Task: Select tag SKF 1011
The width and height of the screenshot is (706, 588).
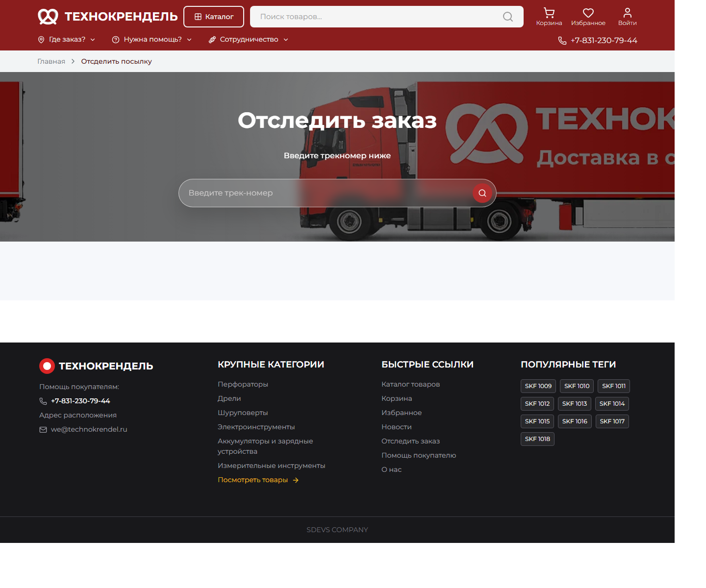Action: click(x=614, y=386)
